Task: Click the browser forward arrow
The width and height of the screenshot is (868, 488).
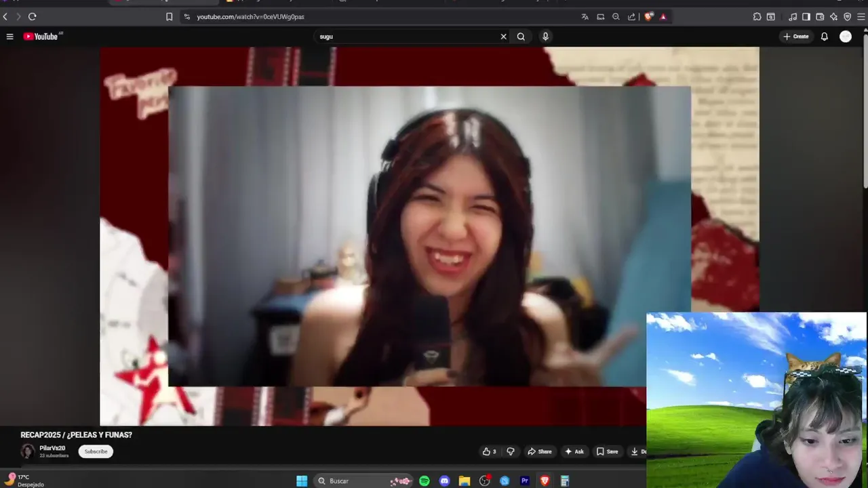Action: coord(18,16)
